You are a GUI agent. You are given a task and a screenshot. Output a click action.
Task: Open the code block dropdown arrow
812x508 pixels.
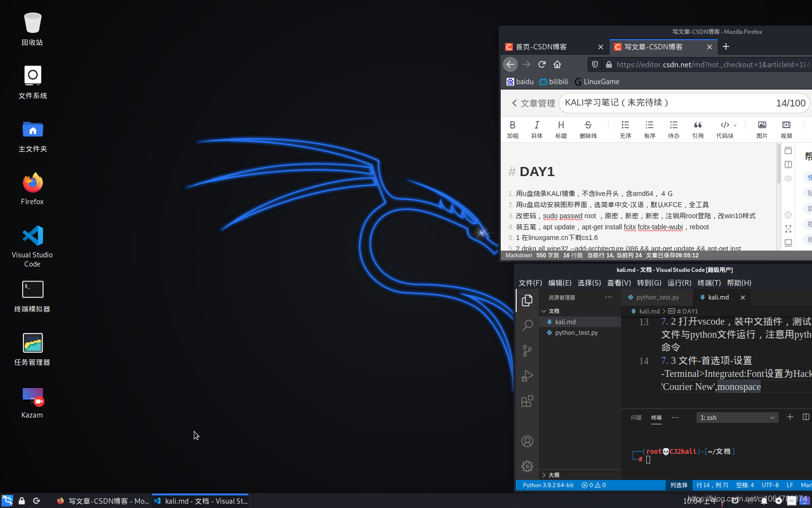(x=735, y=125)
